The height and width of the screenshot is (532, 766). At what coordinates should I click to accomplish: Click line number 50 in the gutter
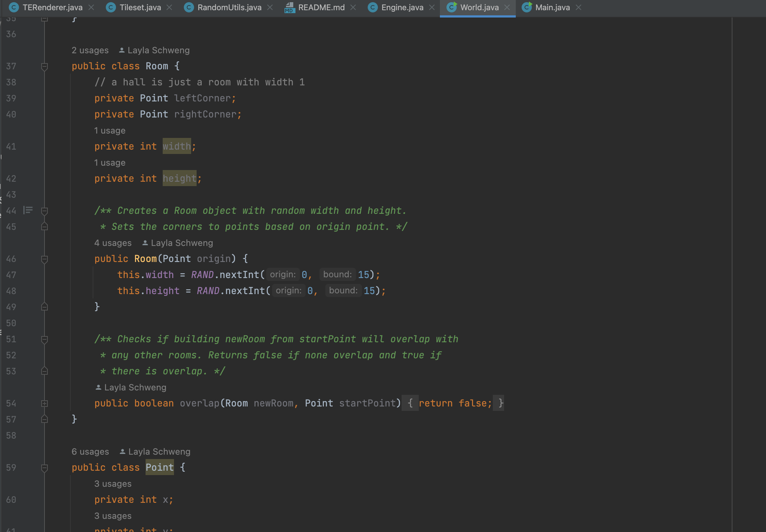[11, 323]
